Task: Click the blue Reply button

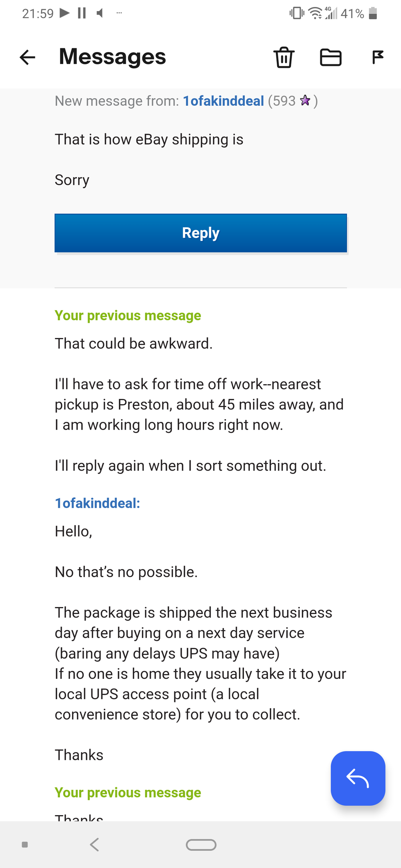Action: click(x=201, y=233)
